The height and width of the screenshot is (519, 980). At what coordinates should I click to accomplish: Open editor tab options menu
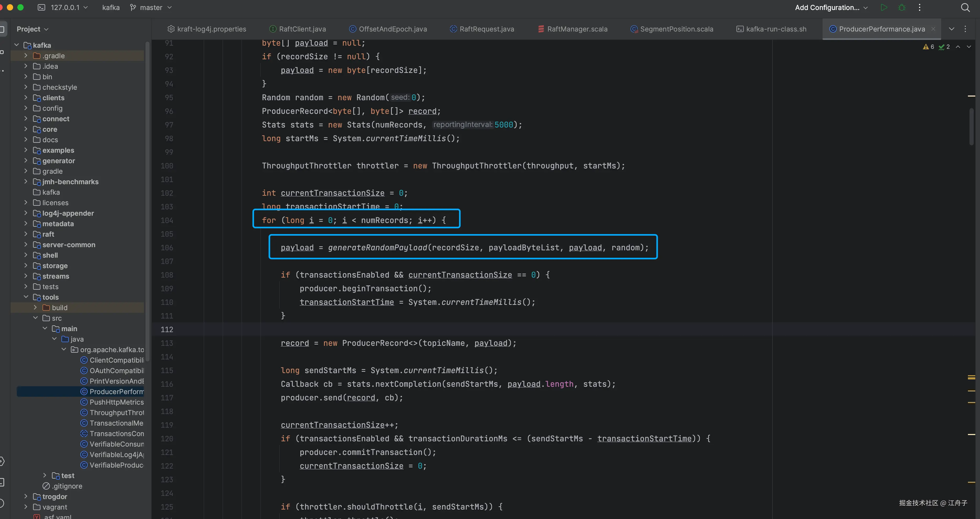click(965, 29)
